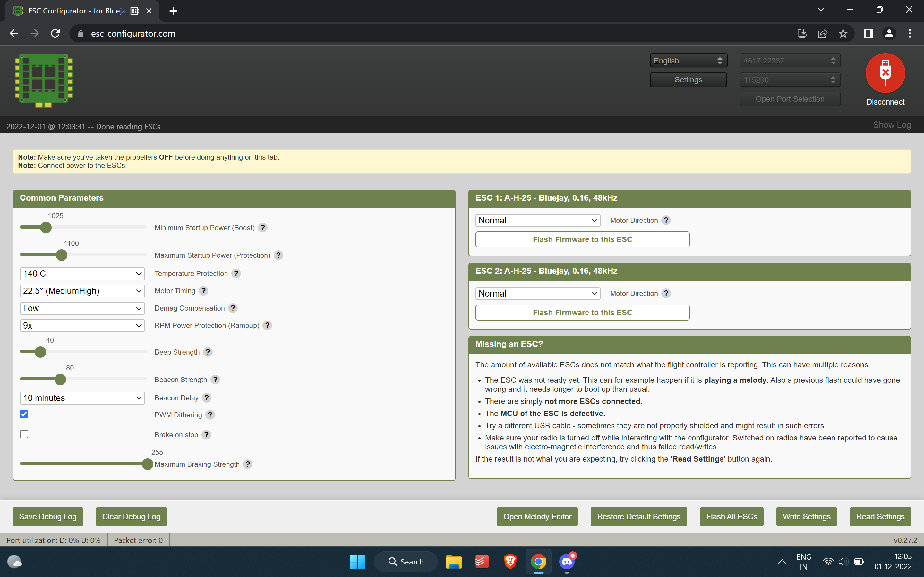Disable the PWM Dithering checkbox
The width and height of the screenshot is (924, 577).
click(24, 414)
